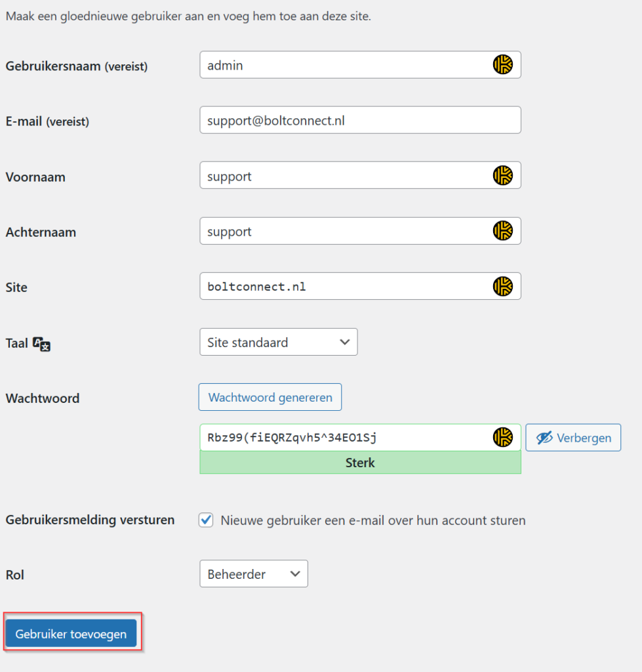642x672 pixels.
Task: Open the Rol role dropdown
Action: (253, 574)
